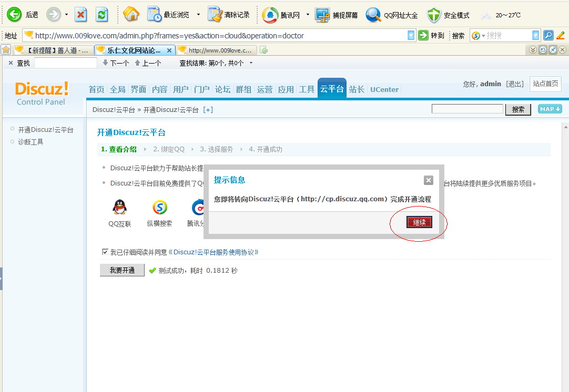Viewport: 569px width, 392px height.
Task: Open the 全局 menu
Action: point(117,89)
